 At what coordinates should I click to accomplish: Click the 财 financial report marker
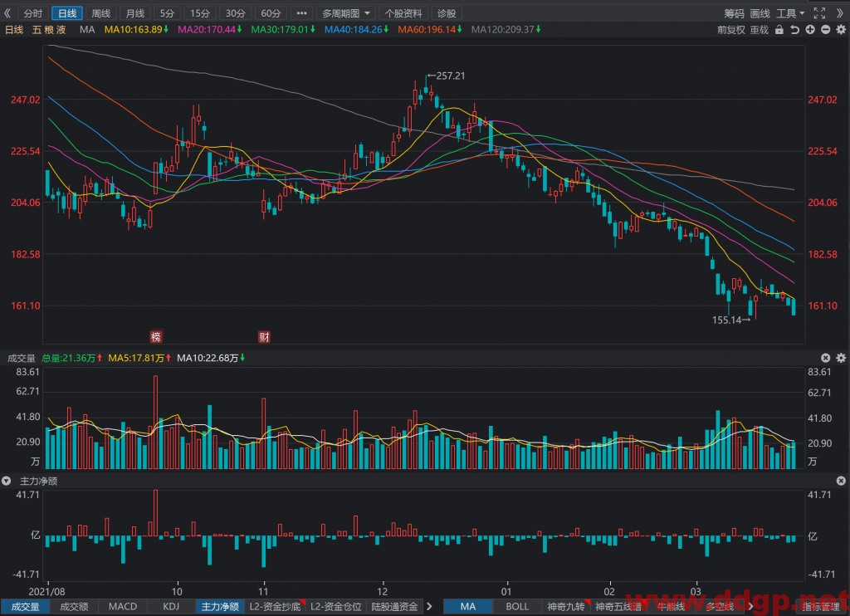click(264, 337)
